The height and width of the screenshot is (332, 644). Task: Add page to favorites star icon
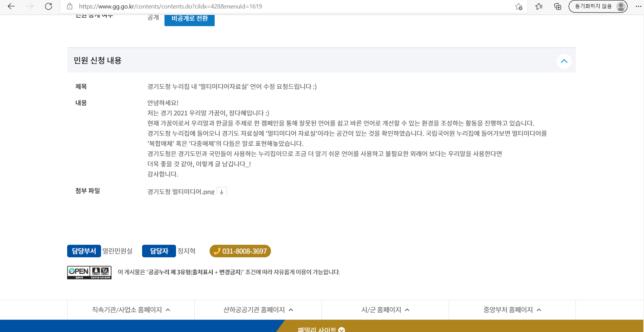[519, 6]
